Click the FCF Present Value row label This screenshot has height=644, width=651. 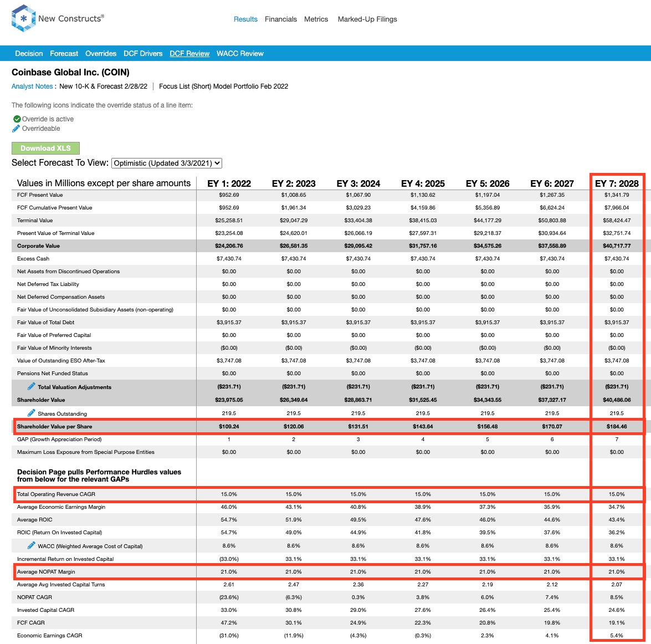[40, 195]
